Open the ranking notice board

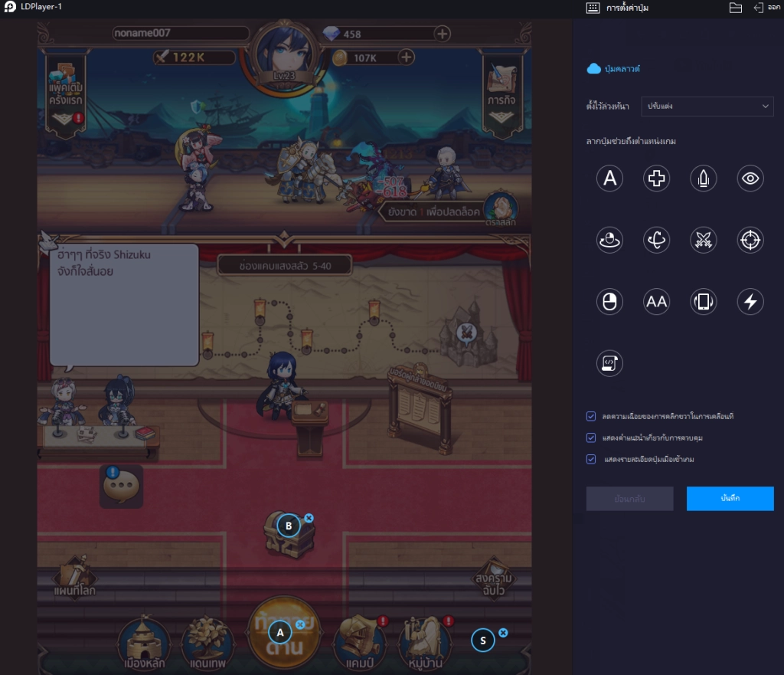pos(419,408)
